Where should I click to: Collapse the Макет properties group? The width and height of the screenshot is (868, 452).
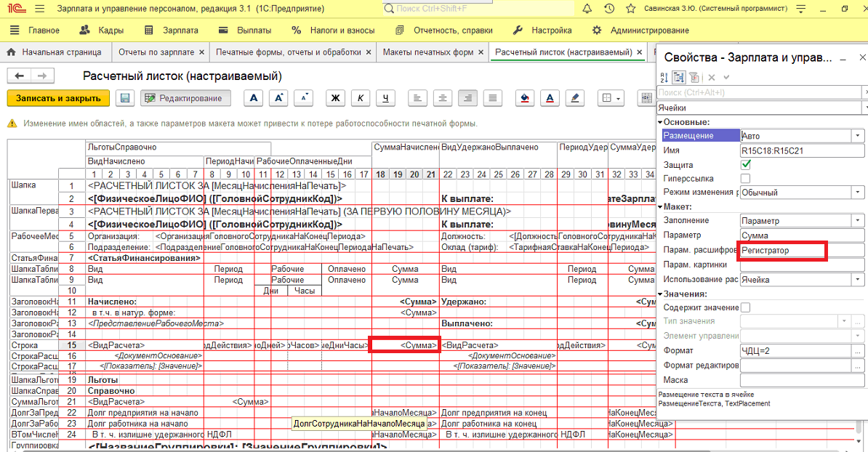pos(660,207)
